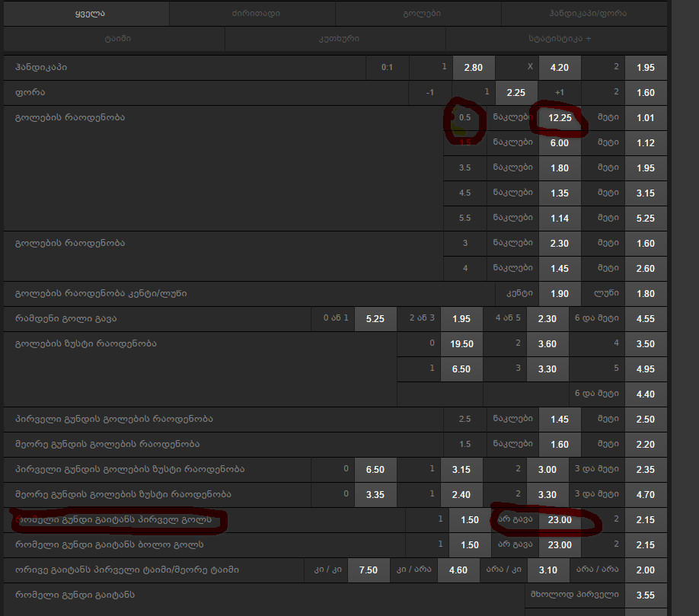
Task: Select 3.5 მეტი at 1.95
Action: click(646, 168)
